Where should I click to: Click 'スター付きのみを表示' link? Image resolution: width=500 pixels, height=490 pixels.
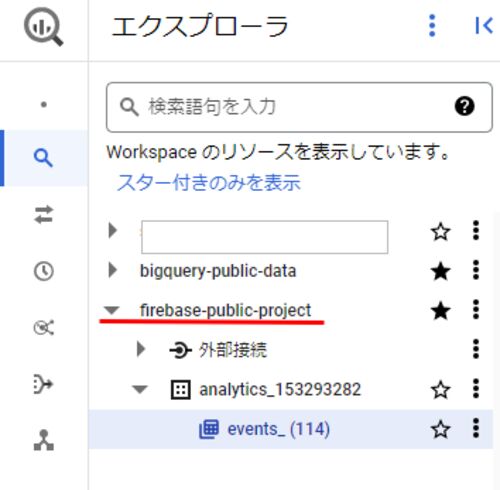(209, 183)
